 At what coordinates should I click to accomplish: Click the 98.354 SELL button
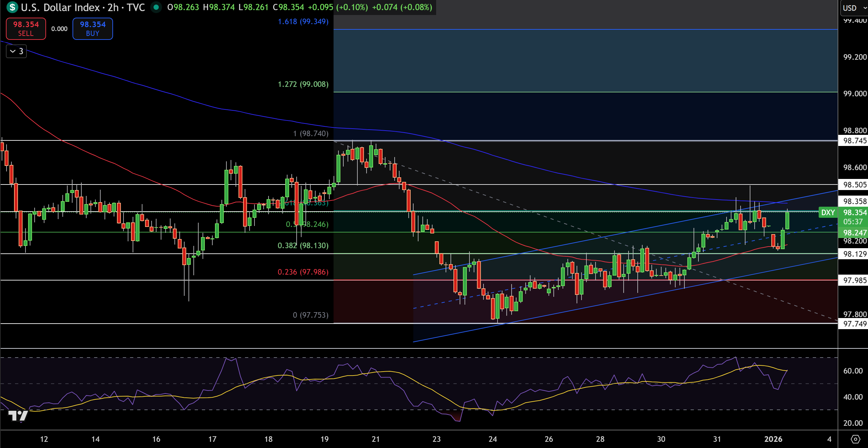pyautogui.click(x=26, y=29)
